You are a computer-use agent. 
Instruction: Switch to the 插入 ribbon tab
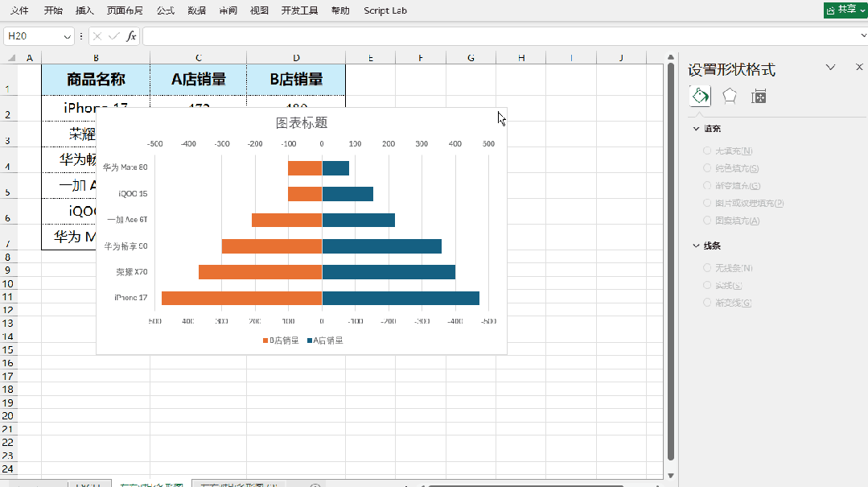(x=84, y=10)
